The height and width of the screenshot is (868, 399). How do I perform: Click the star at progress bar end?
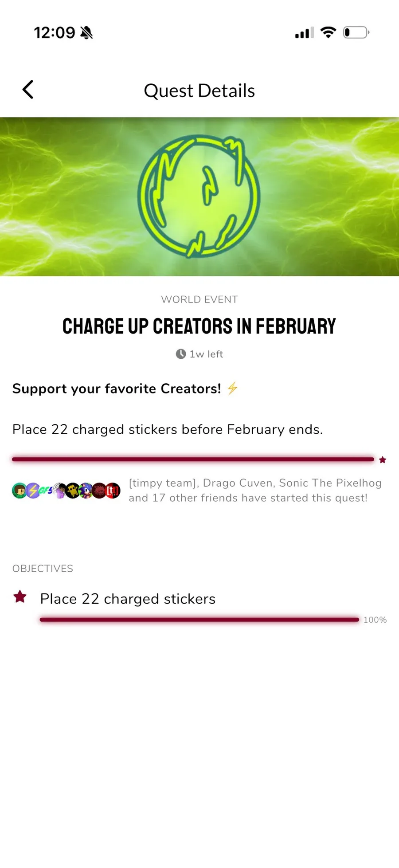383,460
